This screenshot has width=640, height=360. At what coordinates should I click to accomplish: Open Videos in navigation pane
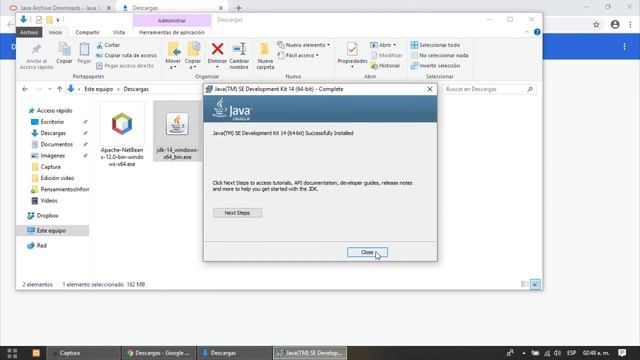coord(49,200)
